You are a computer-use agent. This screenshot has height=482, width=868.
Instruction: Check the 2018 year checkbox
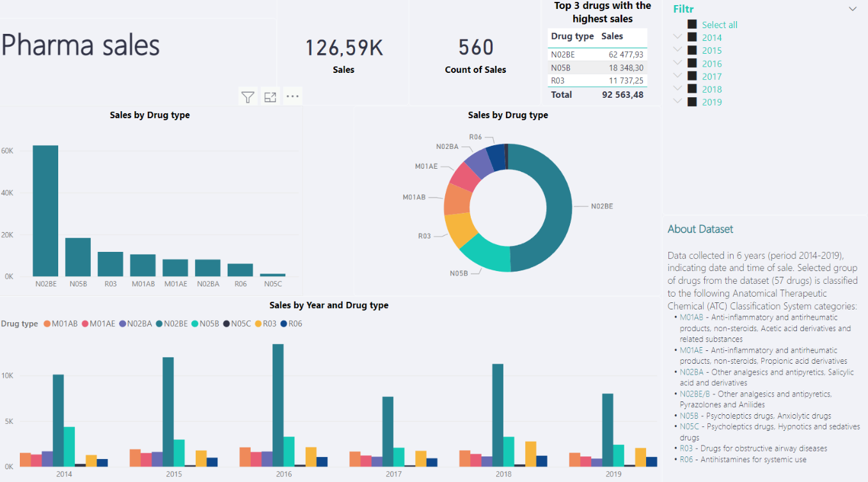[x=691, y=89]
